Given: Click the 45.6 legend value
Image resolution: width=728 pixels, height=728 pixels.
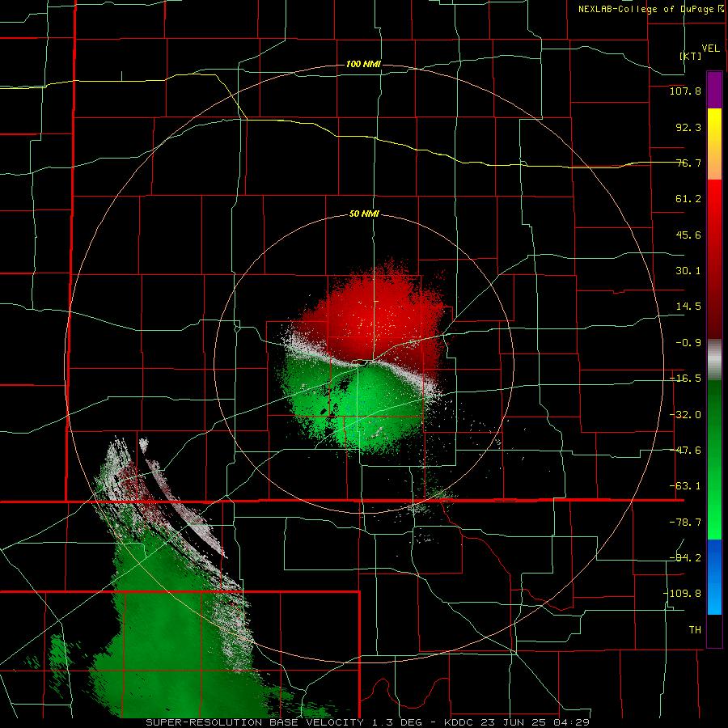Looking at the screenshot, I should tap(688, 235).
